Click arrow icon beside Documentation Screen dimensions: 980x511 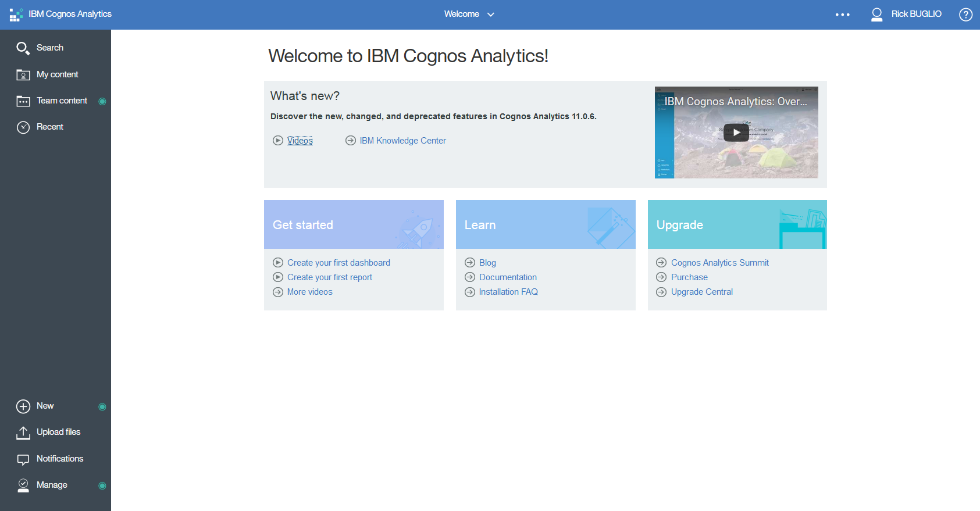[x=470, y=277]
